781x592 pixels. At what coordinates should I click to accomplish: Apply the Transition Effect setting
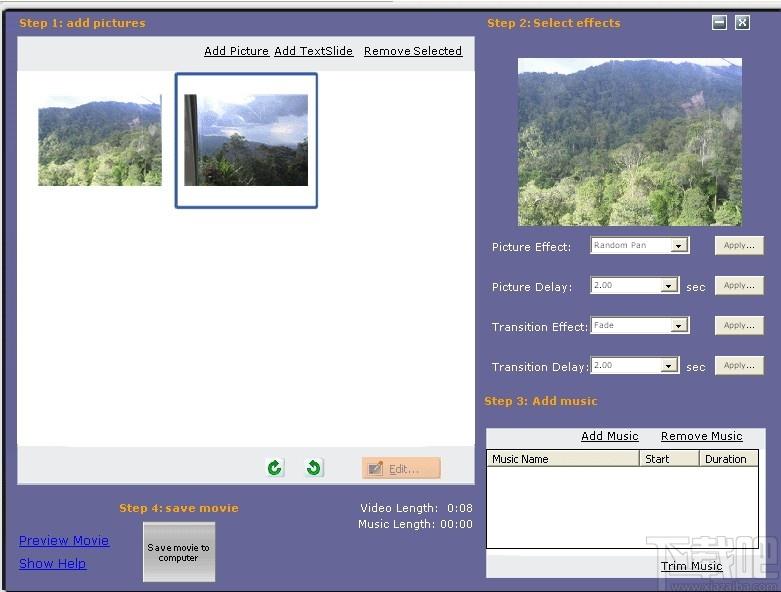pyautogui.click(x=739, y=326)
